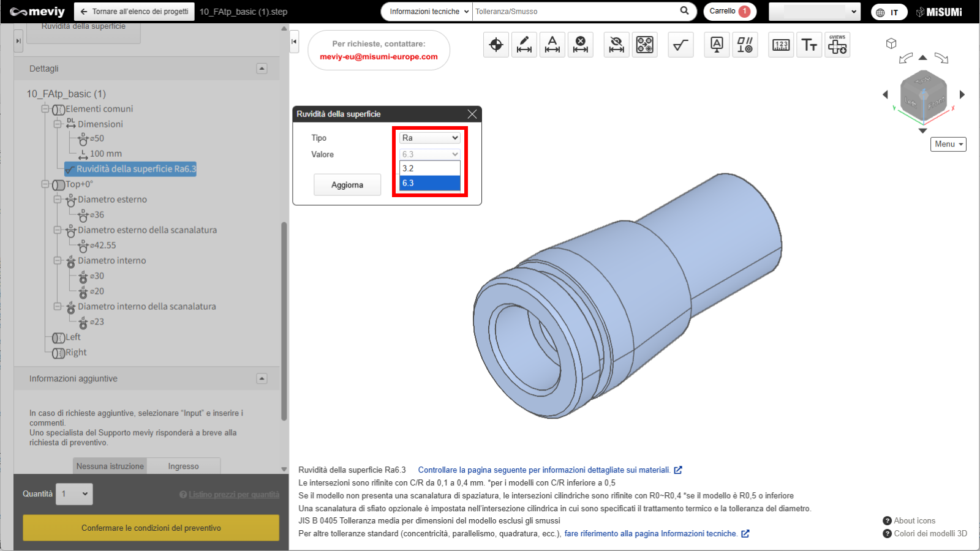The image size is (980, 551).
Task: Click the origin crosshair tool icon
Action: point(496,45)
